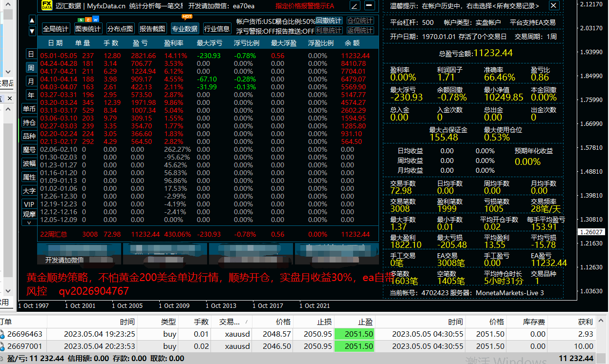Click the 属性 sidebar button

click(29, 177)
